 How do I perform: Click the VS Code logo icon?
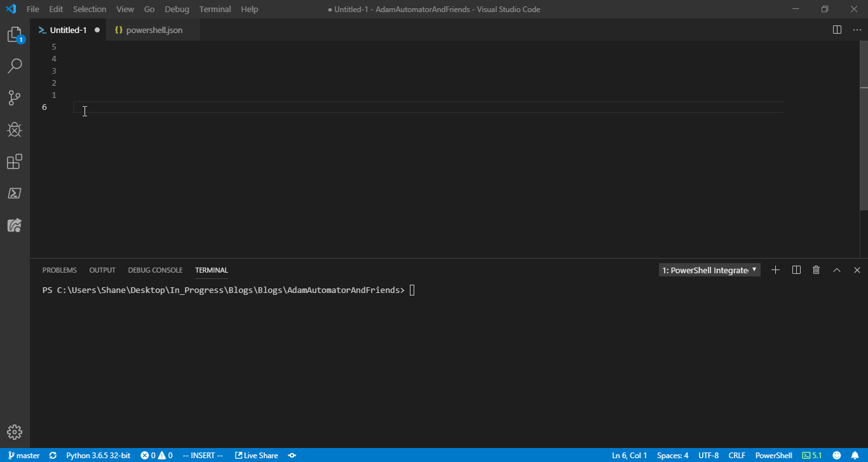[x=10, y=9]
